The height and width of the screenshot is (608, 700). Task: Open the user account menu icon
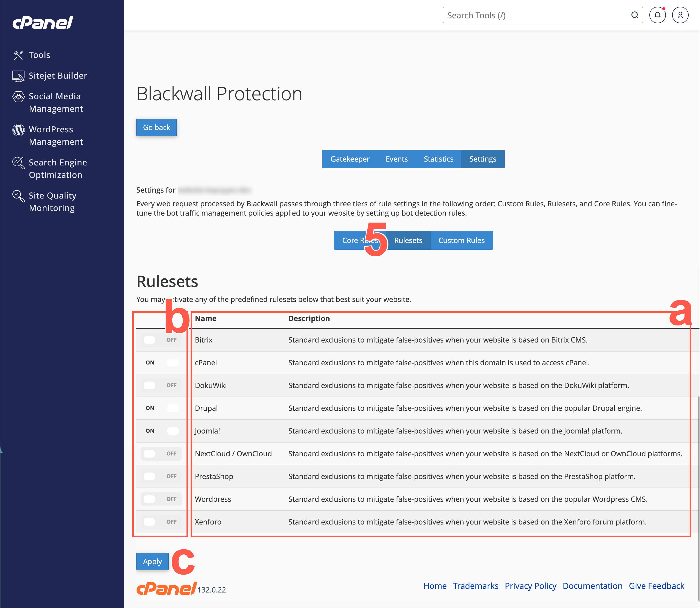pyautogui.click(x=680, y=15)
